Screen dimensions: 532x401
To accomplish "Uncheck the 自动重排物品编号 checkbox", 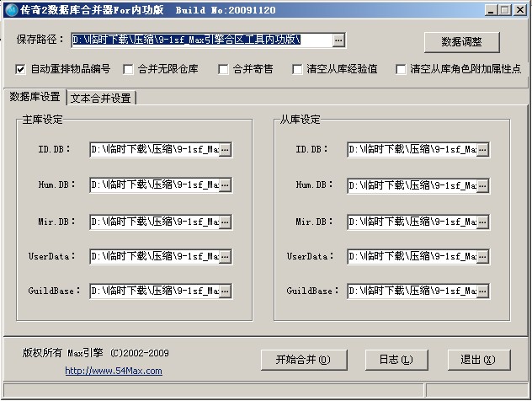I will [x=21, y=69].
